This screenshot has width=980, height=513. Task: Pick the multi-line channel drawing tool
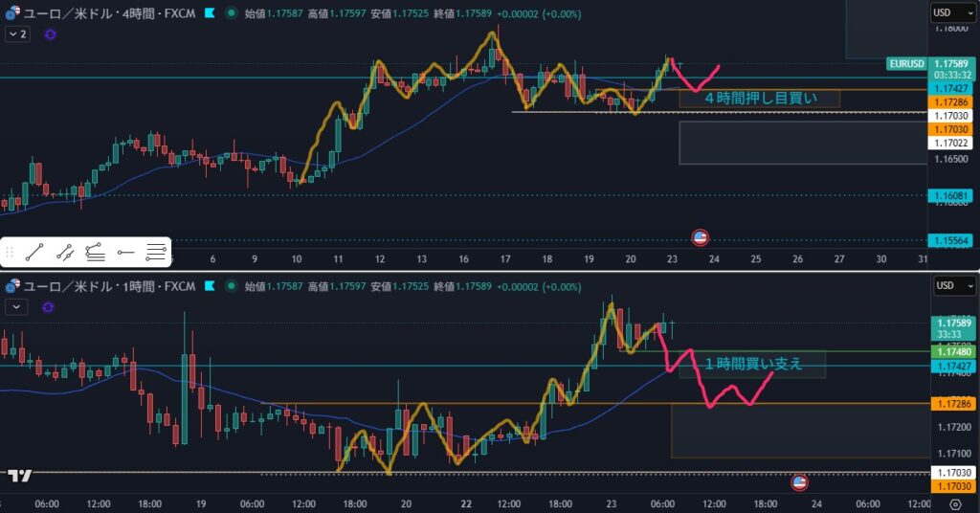pyautogui.click(x=156, y=253)
